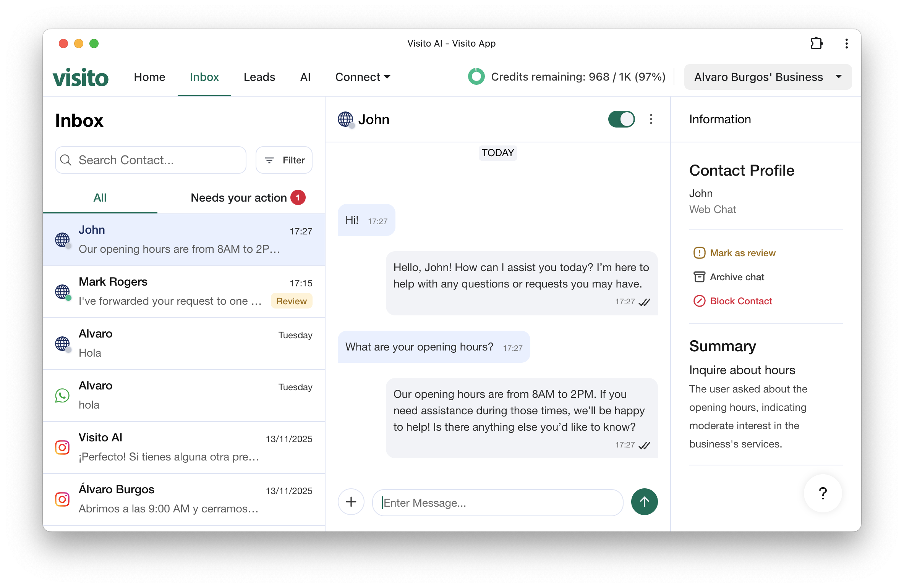Click the credits remaining ring icon
The height and width of the screenshot is (588, 904).
(x=476, y=76)
